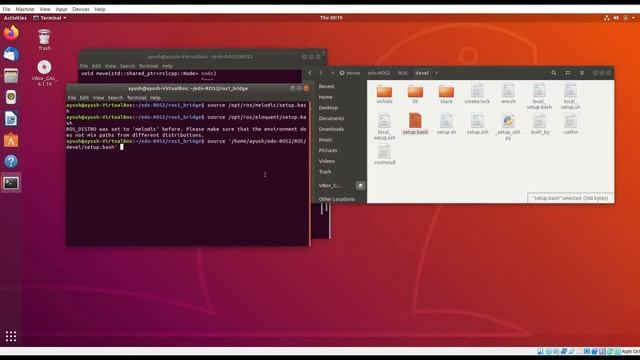Open system status menu in top bar

click(620, 18)
